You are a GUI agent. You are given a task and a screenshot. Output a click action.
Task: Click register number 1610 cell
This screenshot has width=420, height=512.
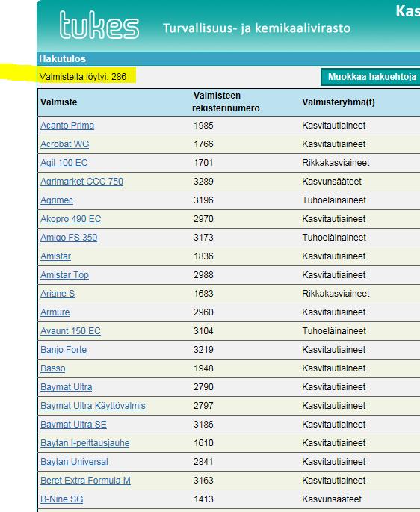click(203, 443)
